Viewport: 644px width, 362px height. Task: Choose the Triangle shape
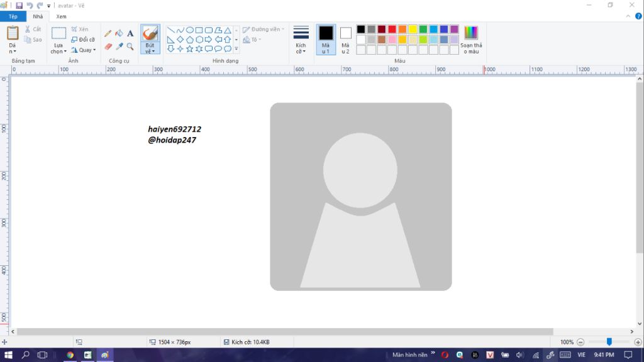coord(228,30)
